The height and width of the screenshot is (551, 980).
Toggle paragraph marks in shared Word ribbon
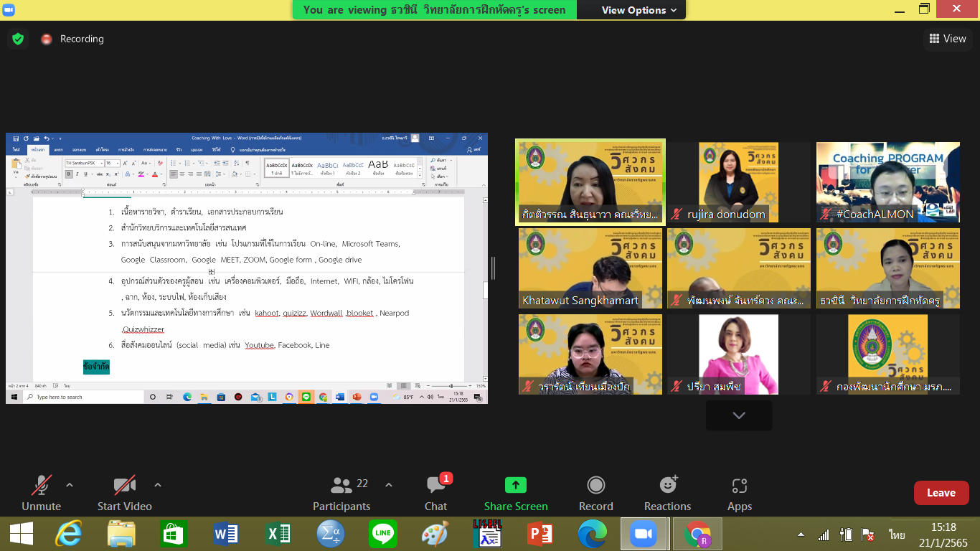click(x=248, y=163)
